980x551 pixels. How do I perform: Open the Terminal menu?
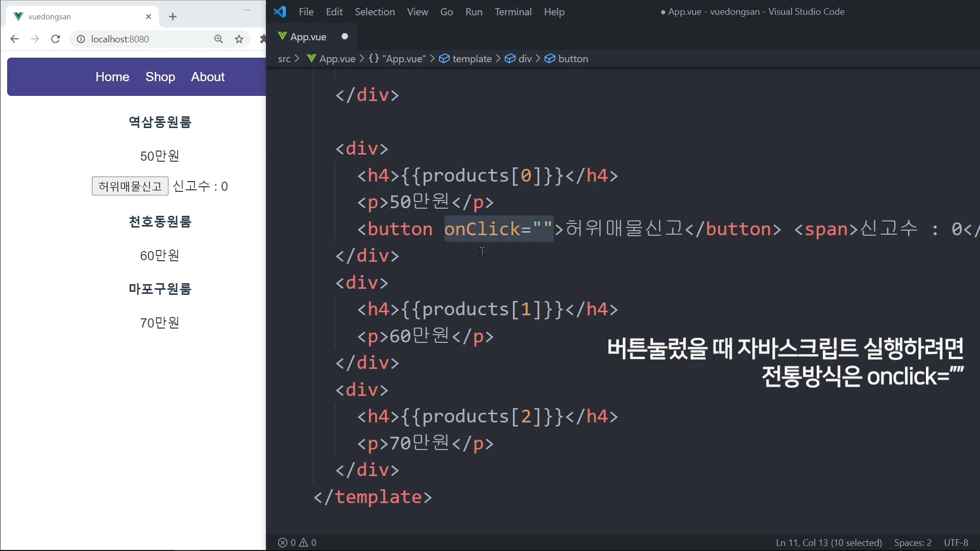(512, 12)
